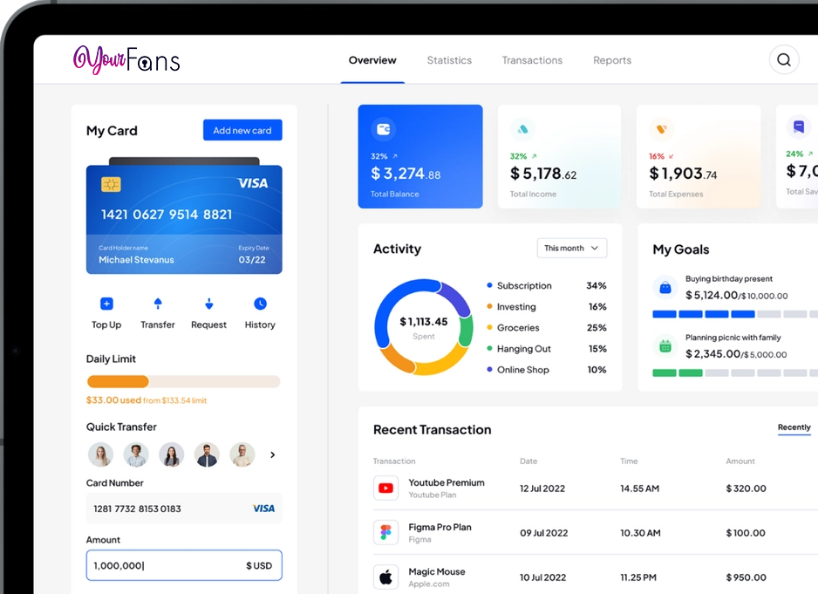
Task: Select the fourth Quick Transfer avatar
Action: [x=207, y=455]
